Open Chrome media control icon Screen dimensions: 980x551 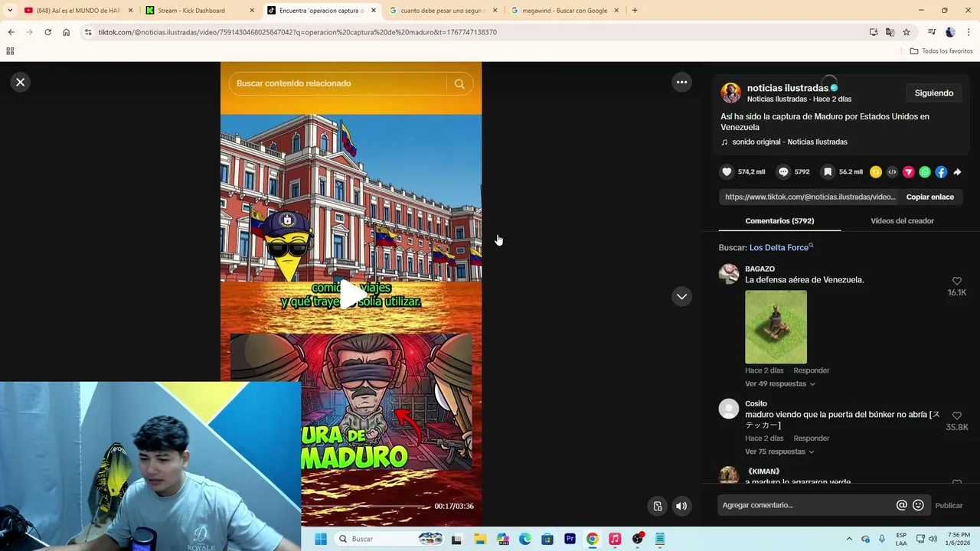pos(932,32)
